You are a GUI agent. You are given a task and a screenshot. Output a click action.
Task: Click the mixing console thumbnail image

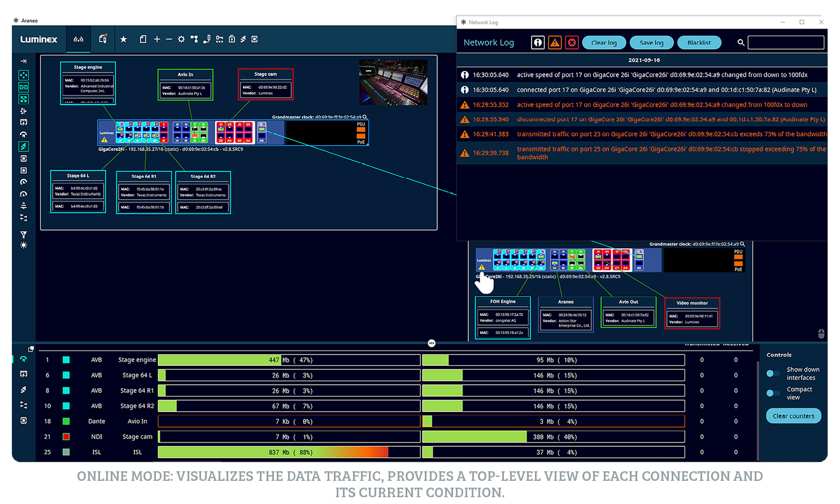[x=393, y=82]
